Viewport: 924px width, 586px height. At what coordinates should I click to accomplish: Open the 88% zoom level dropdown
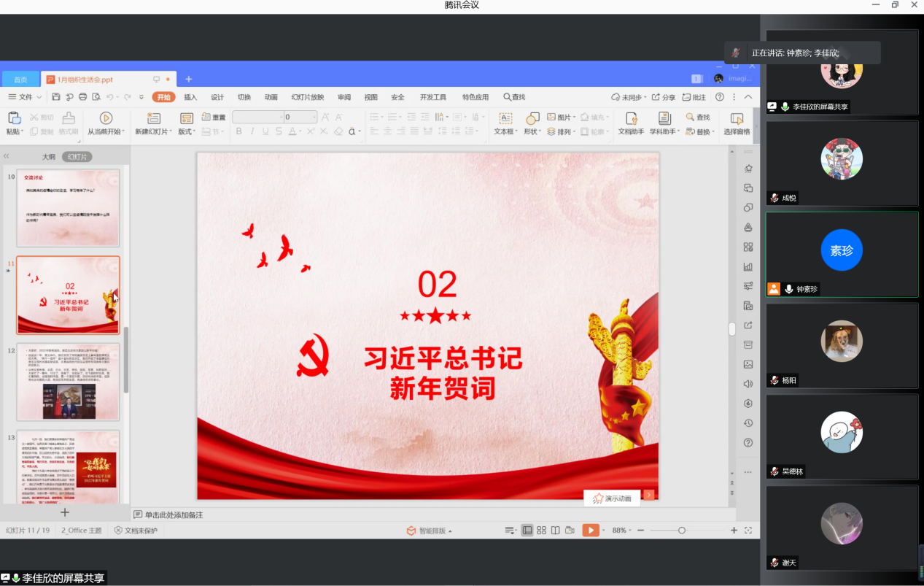pos(622,531)
